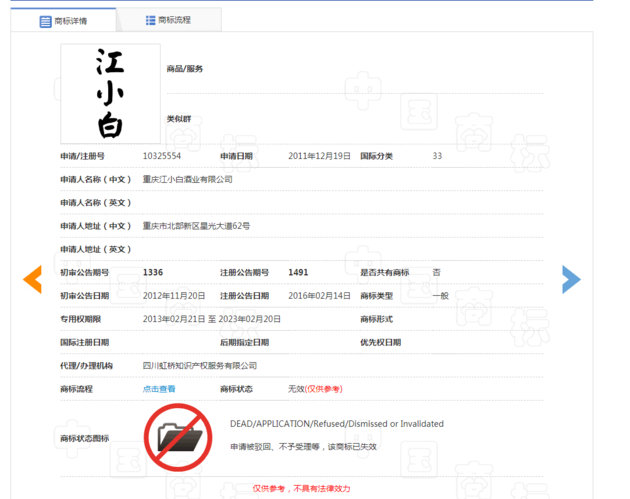Click agency name 四川虹桥知识产权服务有限公司
The image size is (630, 499).
pyautogui.click(x=200, y=366)
